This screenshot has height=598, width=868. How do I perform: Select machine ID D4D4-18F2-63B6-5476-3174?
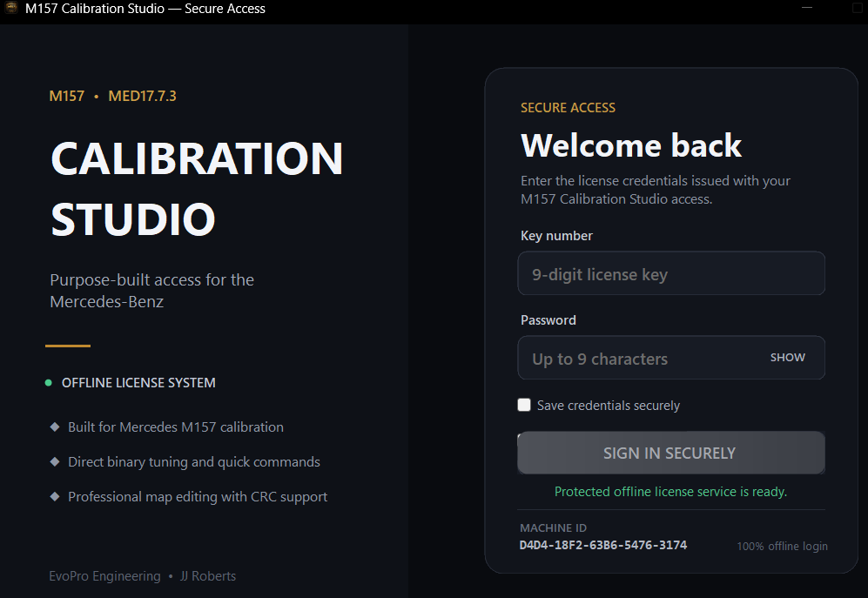click(x=602, y=545)
